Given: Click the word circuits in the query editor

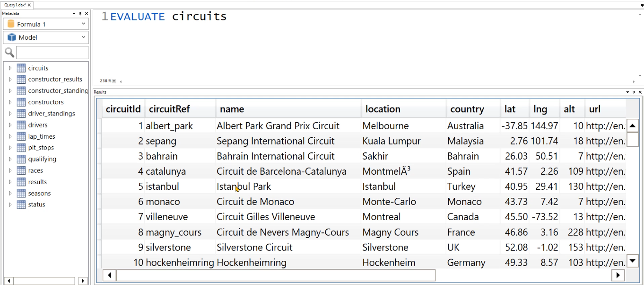Looking at the screenshot, I should [x=200, y=16].
